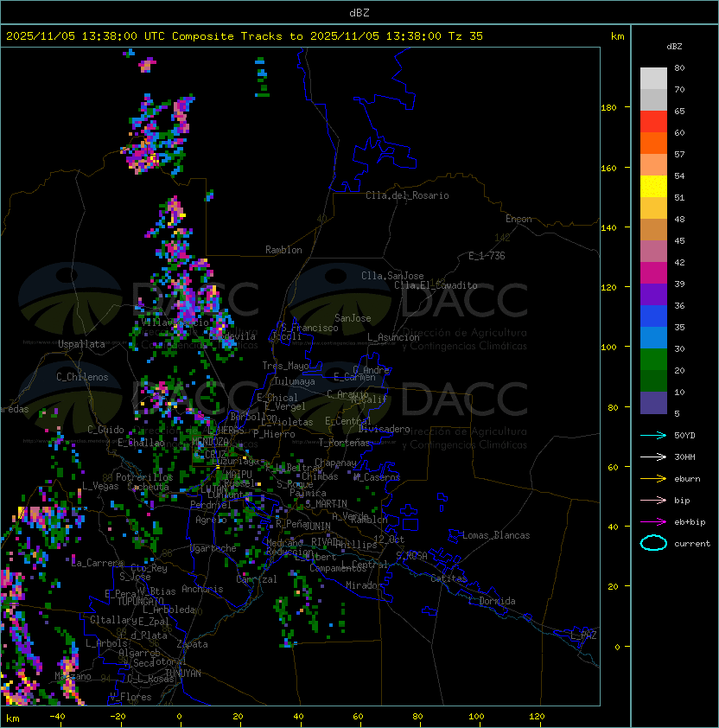Click the Mirador map label
Viewport: 719px width, 728px height.
tap(365, 585)
